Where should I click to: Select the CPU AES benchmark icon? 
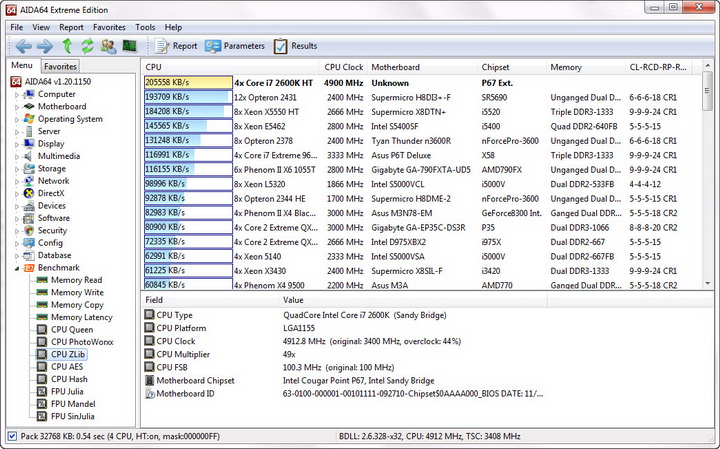coord(42,367)
